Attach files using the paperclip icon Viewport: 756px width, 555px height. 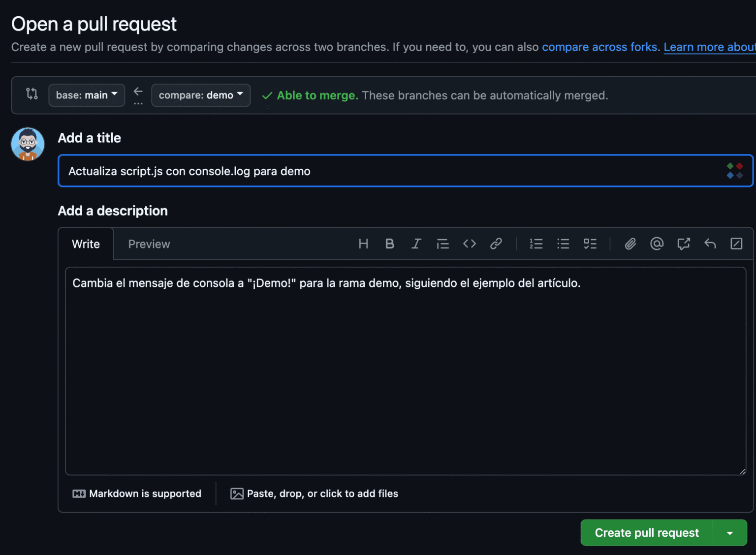tap(630, 244)
